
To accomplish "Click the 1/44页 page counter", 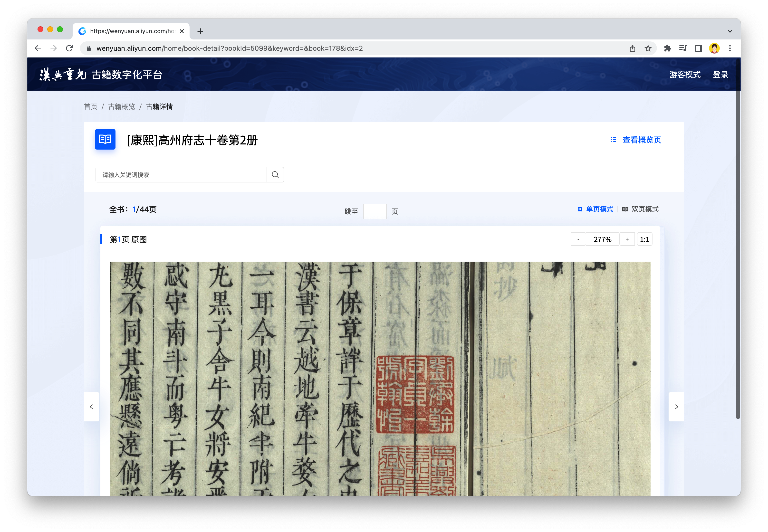I will [x=144, y=209].
